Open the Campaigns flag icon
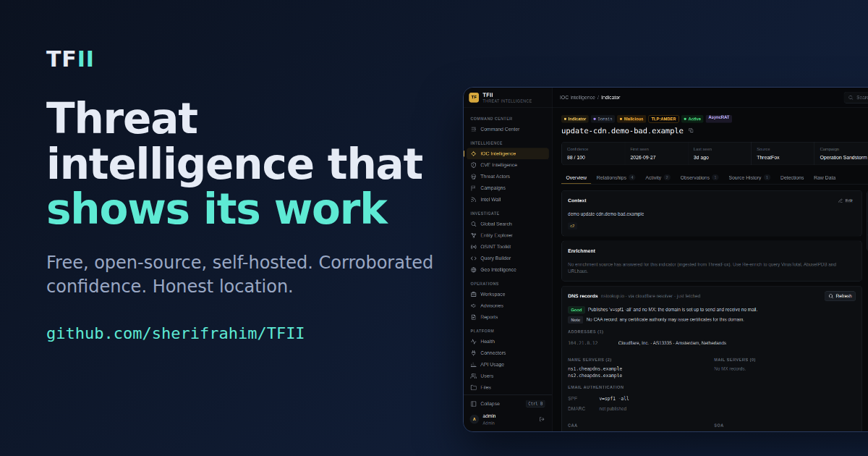Viewport: 868px width, 456px height. pos(474,188)
